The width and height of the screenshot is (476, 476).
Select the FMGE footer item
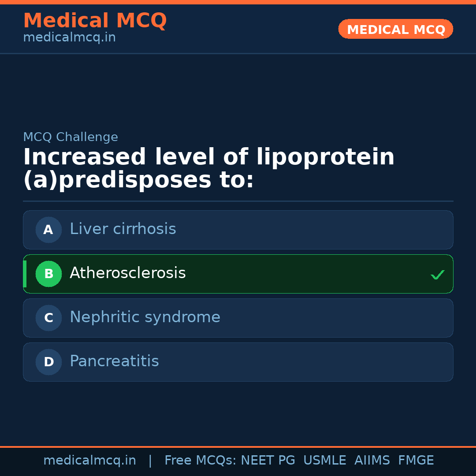[x=416, y=461]
